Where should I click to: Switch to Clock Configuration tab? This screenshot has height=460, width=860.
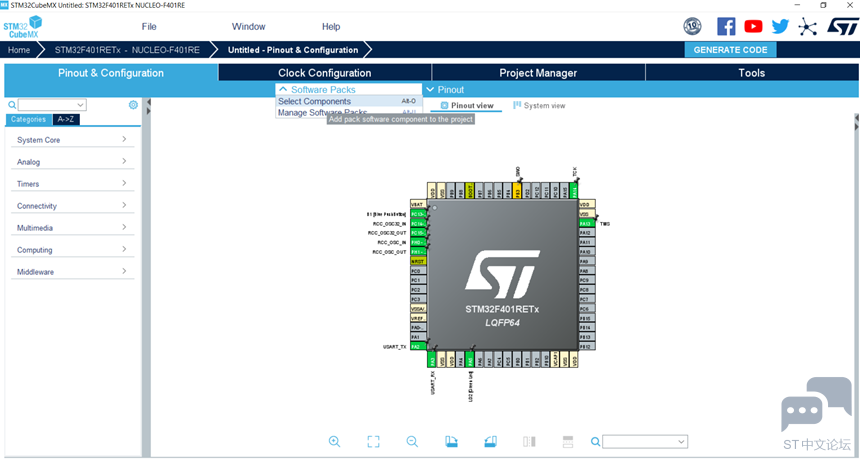(x=325, y=73)
